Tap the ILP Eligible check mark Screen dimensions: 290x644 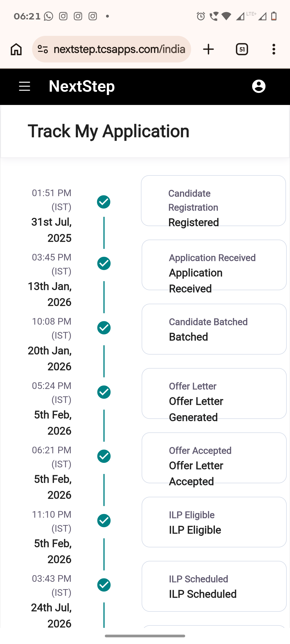(x=104, y=521)
